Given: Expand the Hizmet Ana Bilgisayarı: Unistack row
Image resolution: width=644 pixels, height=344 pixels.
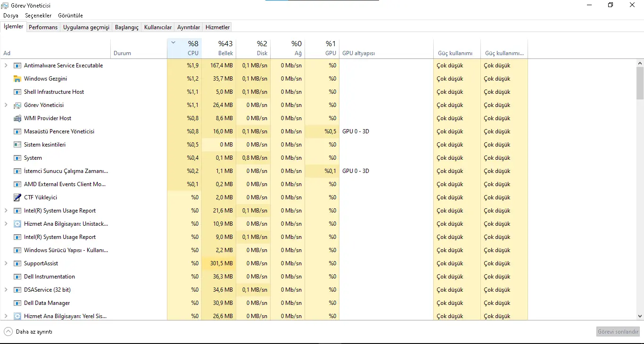Looking at the screenshot, I should pos(6,224).
